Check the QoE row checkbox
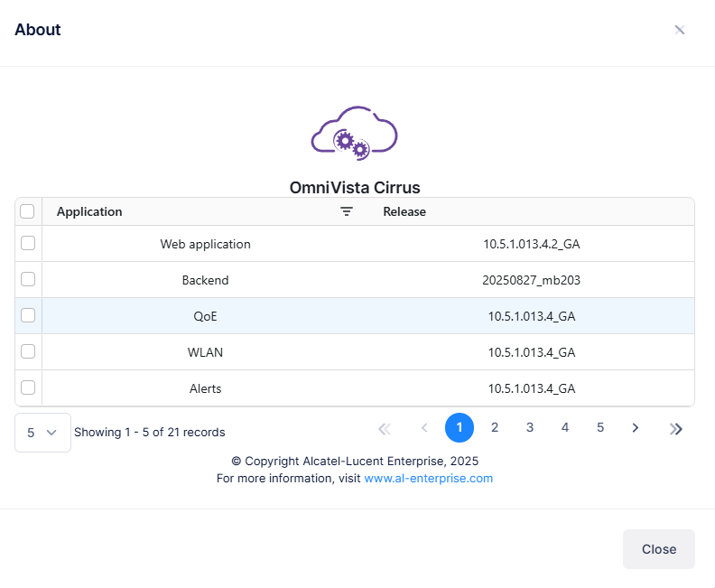The height and width of the screenshot is (588, 715). click(x=28, y=315)
